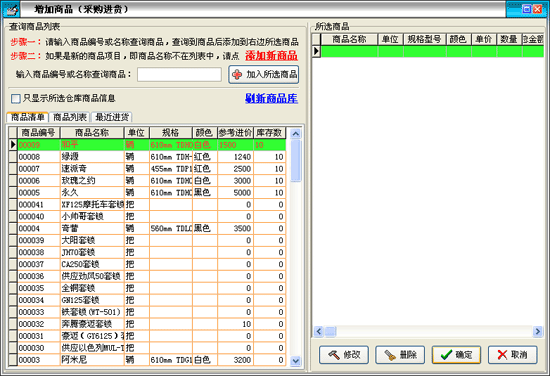
Task: Click the brush icon on 删除 button
Action: (x=390, y=355)
